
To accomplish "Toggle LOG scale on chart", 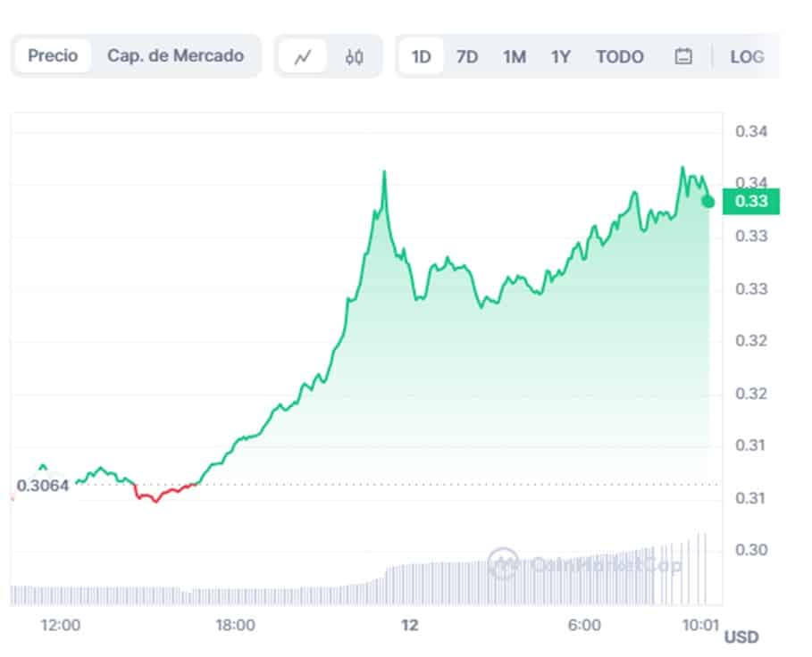I will tap(747, 57).
